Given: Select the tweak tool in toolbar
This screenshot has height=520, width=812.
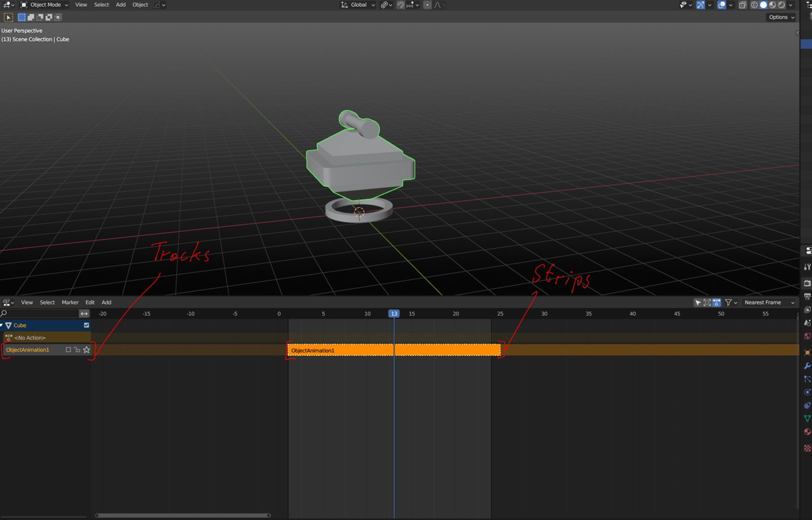Looking at the screenshot, I should 8,17.
